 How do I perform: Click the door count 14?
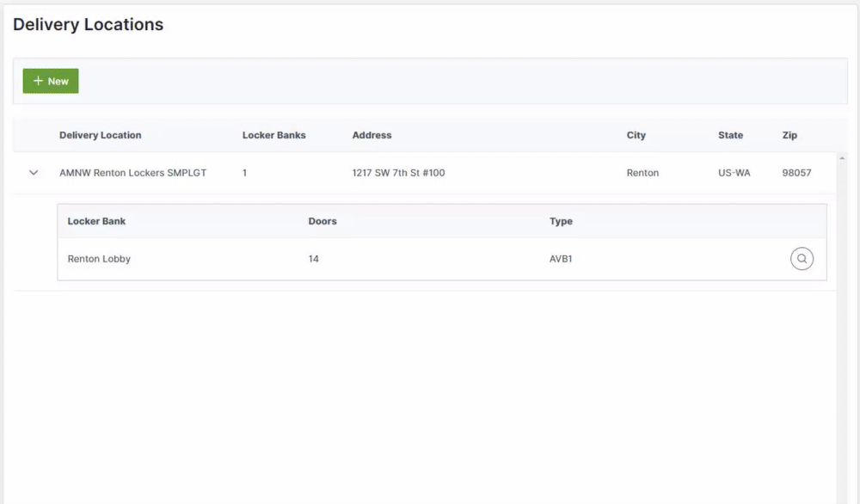313,259
